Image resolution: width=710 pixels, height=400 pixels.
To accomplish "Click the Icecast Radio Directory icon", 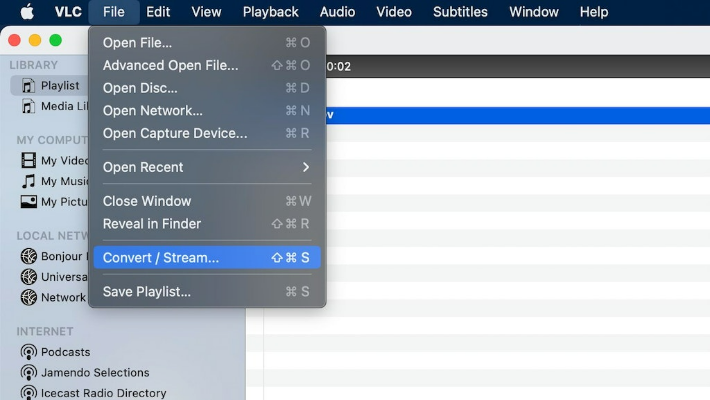I will [29, 393].
